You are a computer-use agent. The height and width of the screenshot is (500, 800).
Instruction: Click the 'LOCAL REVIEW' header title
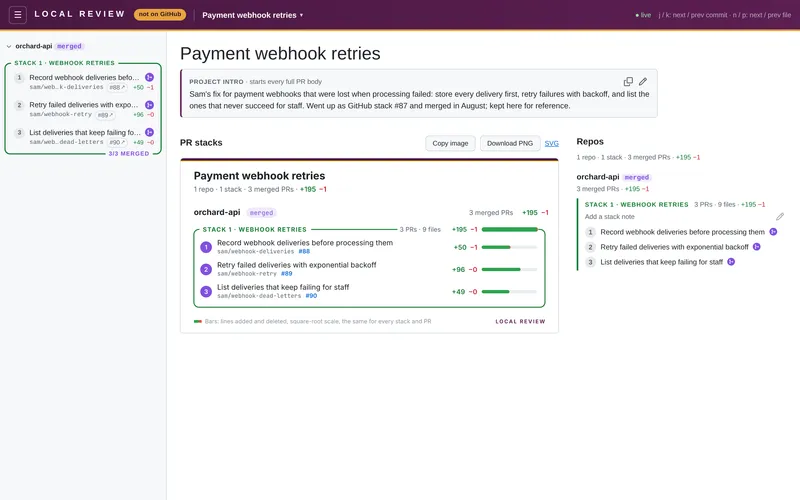click(80, 14)
